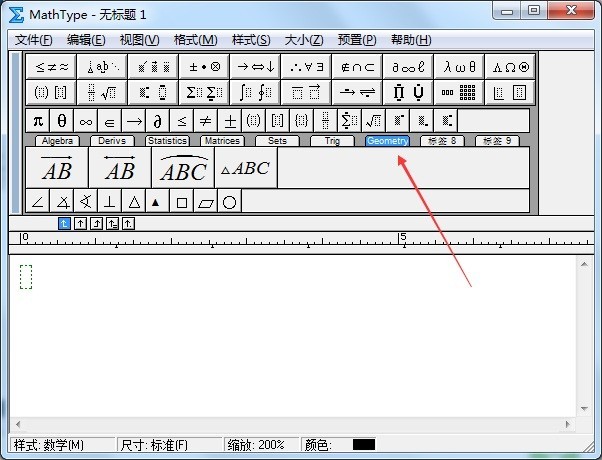Insert the theta symbol

coord(62,121)
